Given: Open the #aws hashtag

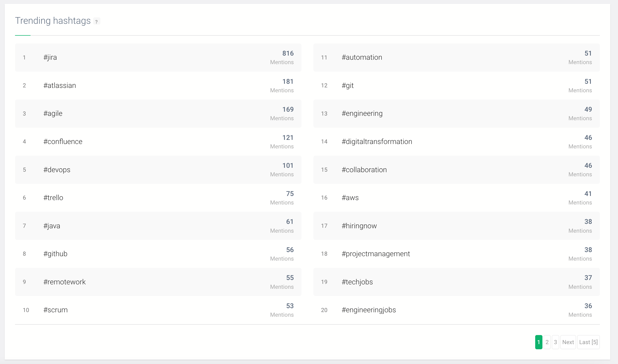Looking at the screenshot, I should 350,198.
